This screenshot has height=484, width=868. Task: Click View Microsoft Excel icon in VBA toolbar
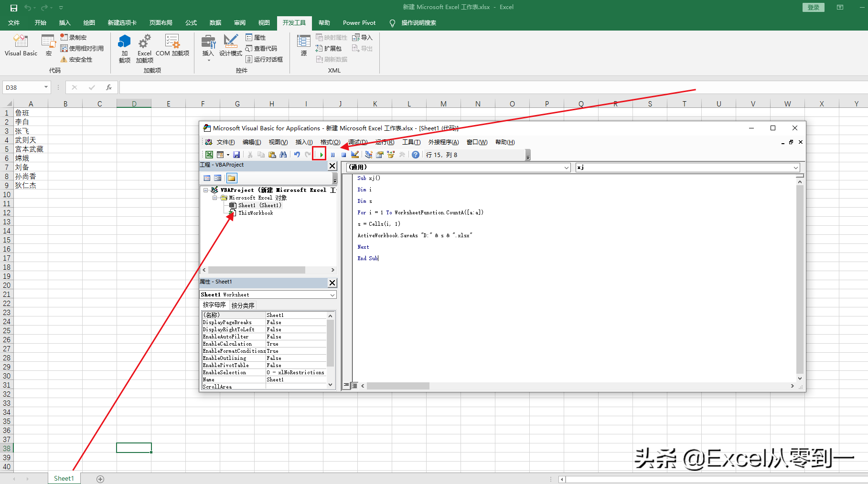tap(209, 155)
